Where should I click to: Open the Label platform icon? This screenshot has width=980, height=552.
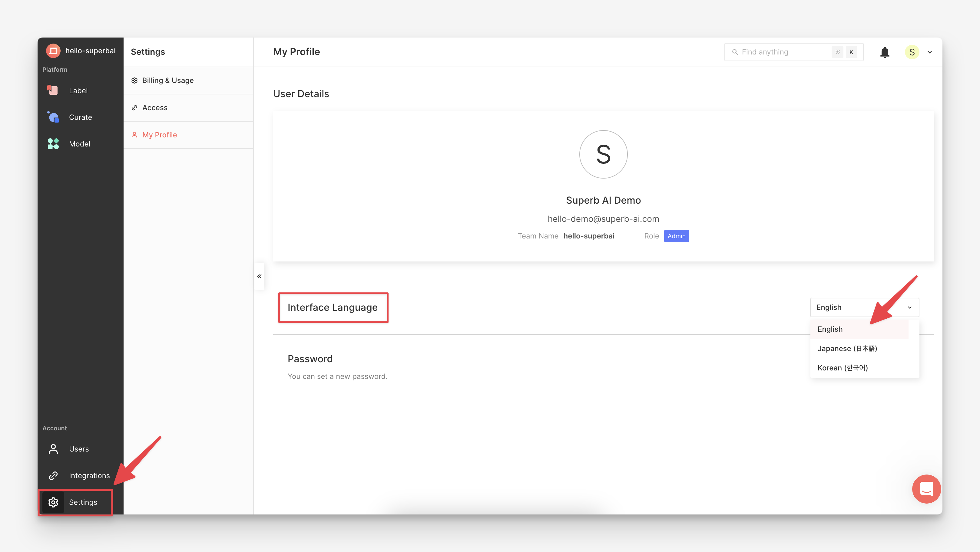tap(53, 90)
